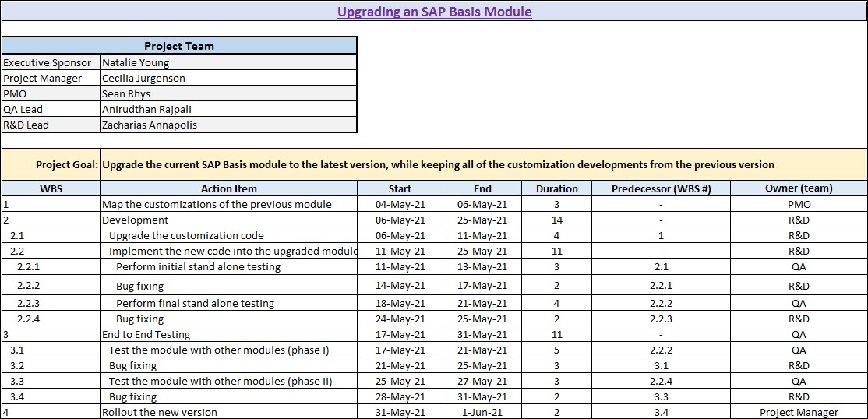Viewport: 868px width, 419px height.
Task: Select the PMO owner cell in row 1
Action: [x=799, y=204]
